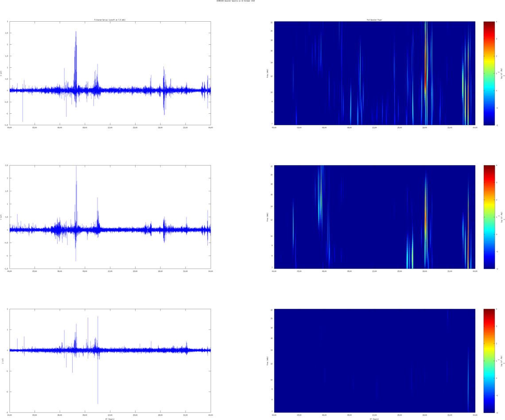Click 'Freq (mHz)' label of middle spectrogram
505x420 pixels.
tap(267, 217)
